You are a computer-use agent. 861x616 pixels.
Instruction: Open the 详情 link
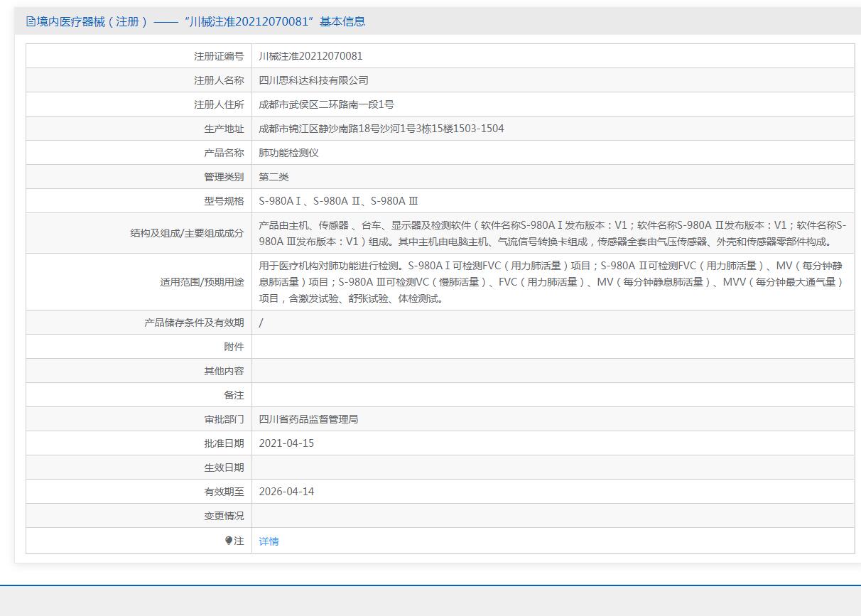pyautogui.click(x=269, y=541)
